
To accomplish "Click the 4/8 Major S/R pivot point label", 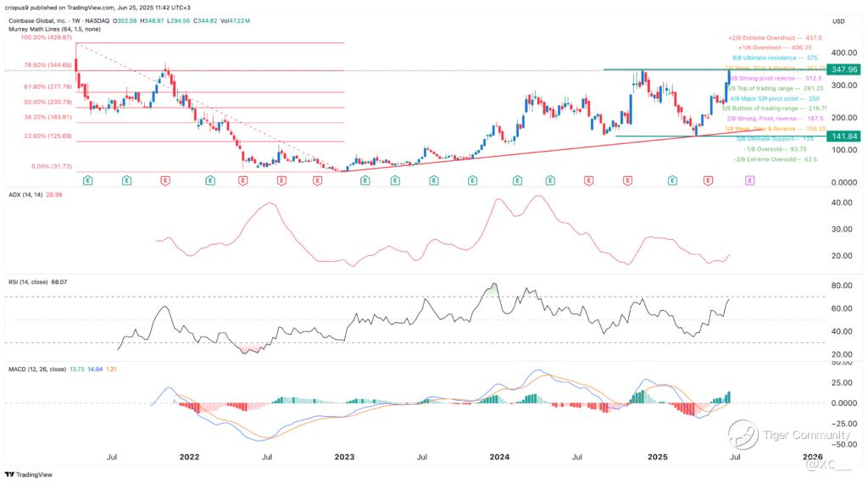I will [x=775, y=98].
